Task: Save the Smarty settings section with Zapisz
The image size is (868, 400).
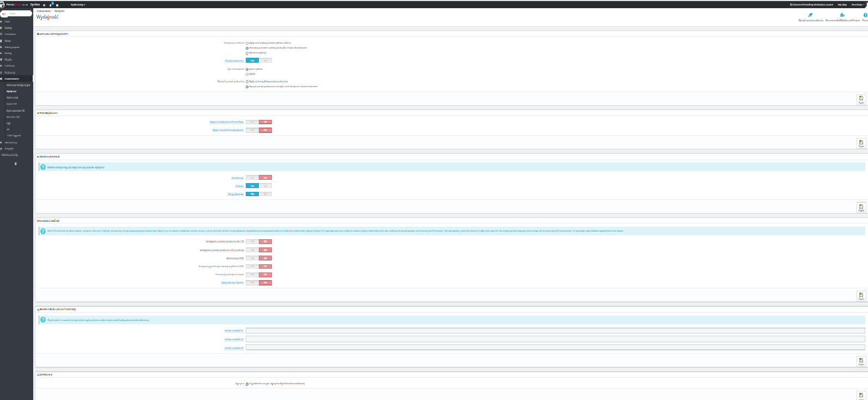Action: click(x=861, y=99)
